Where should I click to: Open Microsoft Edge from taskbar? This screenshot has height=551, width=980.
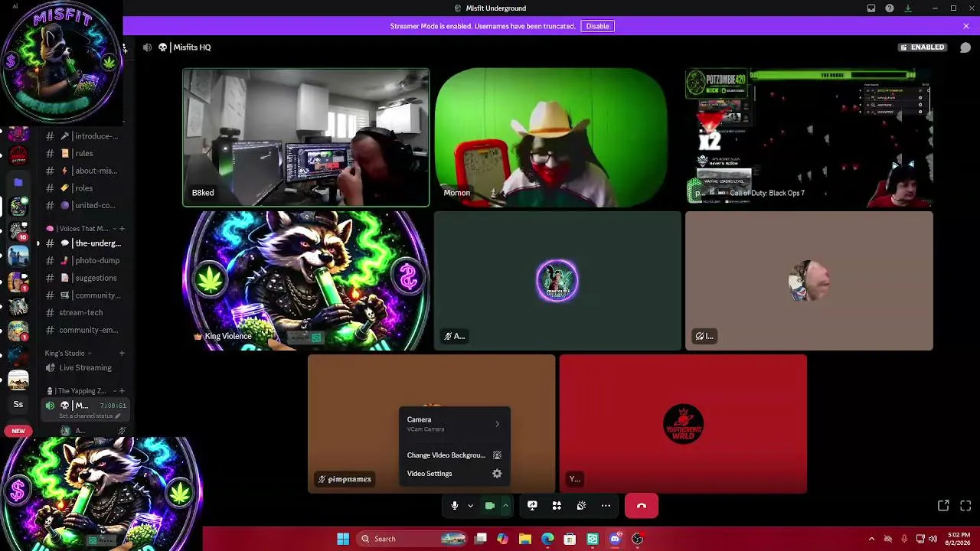click(547, 539)
